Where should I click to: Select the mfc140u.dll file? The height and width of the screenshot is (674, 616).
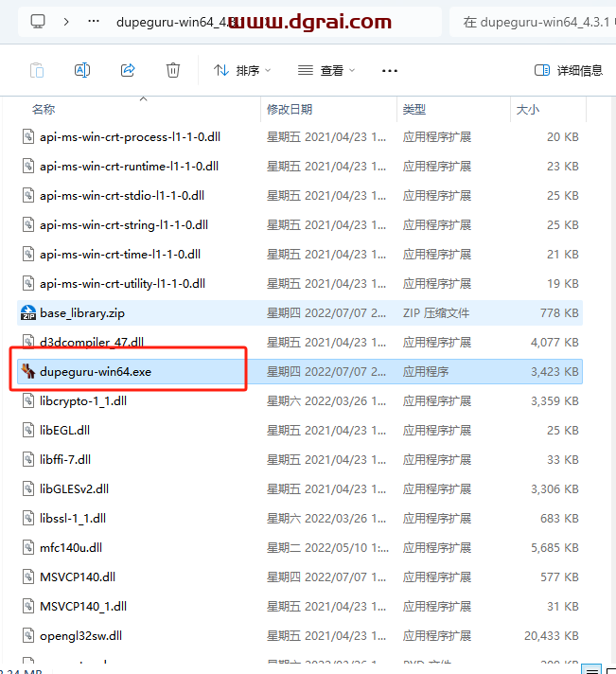[300, 547]
